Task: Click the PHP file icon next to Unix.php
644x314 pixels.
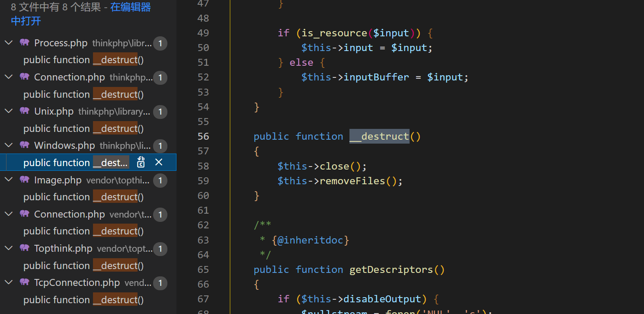Action: [x=25, y=111]
